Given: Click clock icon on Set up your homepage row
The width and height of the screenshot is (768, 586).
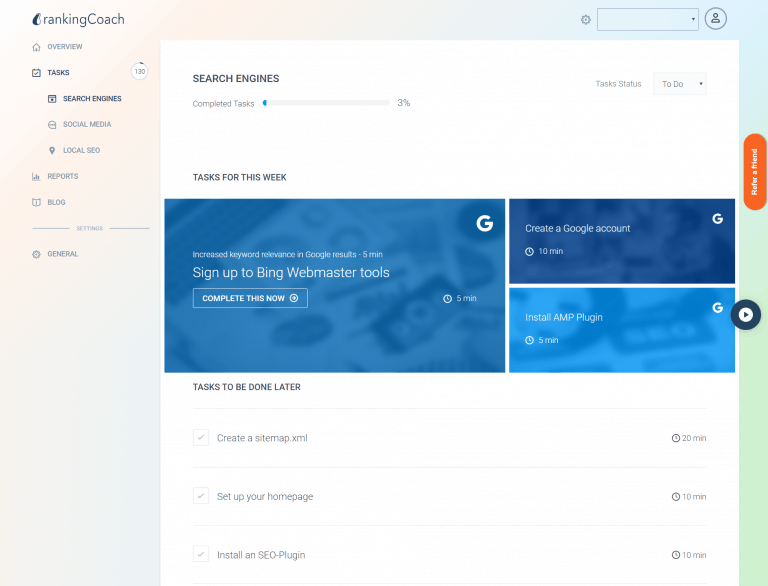Looking at the screenshot, I should point(675,497).
